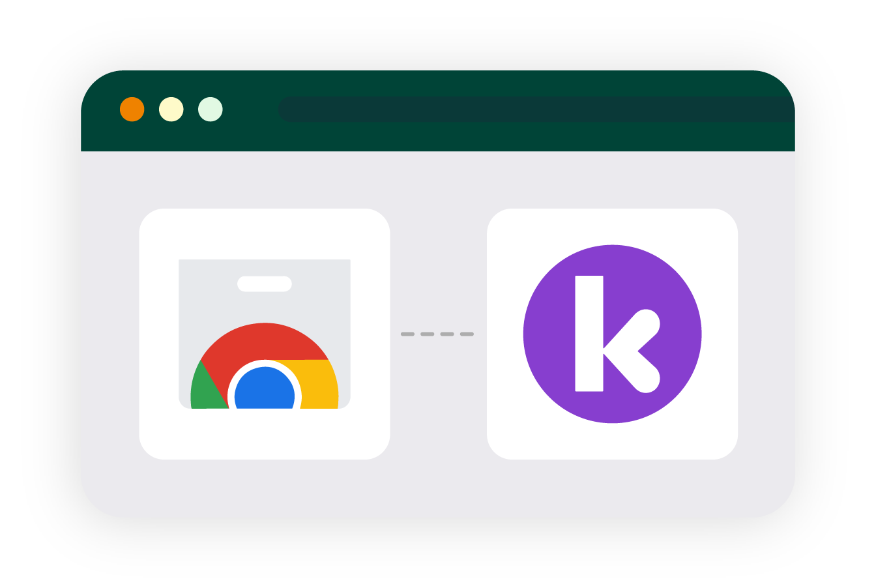Click the Chrome Web Store icon
Image resolution: width=876 pixels, height=588 pixels.
(x=265, y=334)
